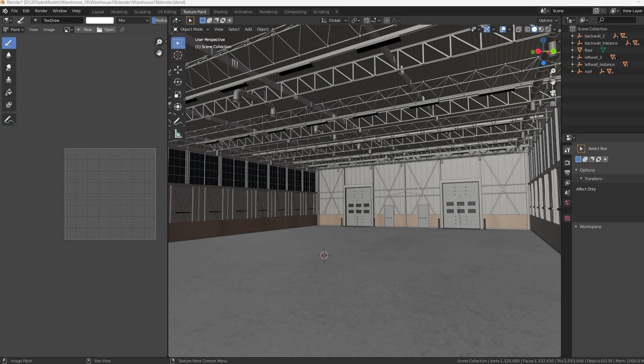Activate the Measure tool in viewport
The width and height of the screenshot is (644, 364).
click(178, 134)
